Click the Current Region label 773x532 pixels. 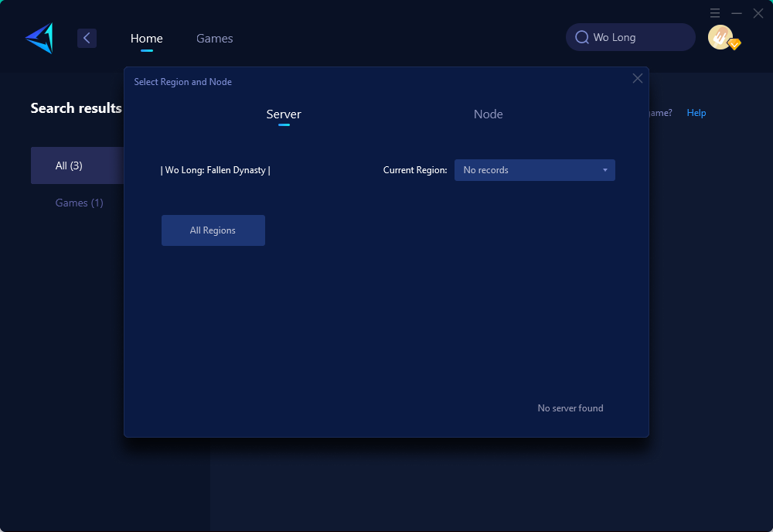(415, 170)
